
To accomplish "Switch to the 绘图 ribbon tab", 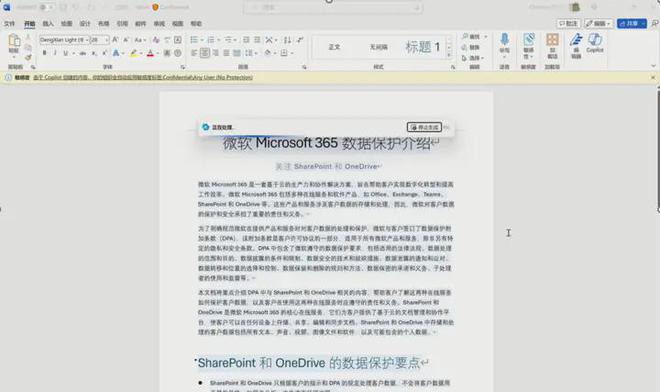I will pyautogui.click(x=67, y=24).
